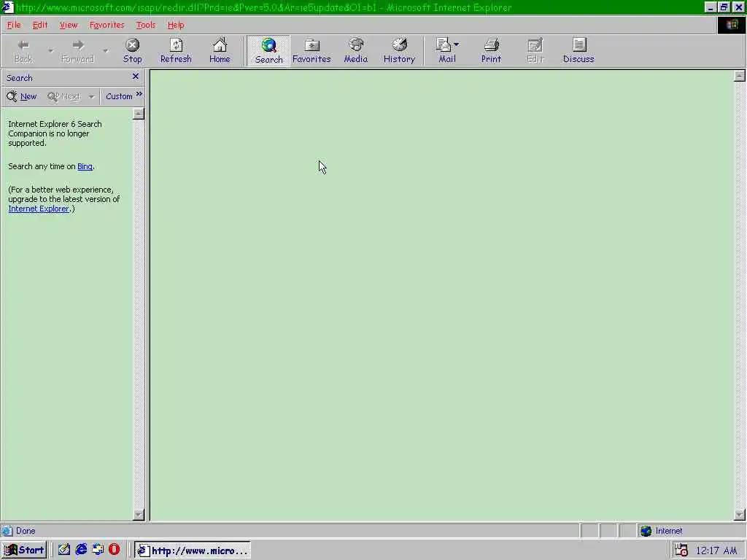The height and width of the screenshot is (560, 747).
Task: Launch Internet Explorer from Quick Launch
Action: [x=81, y=550]
